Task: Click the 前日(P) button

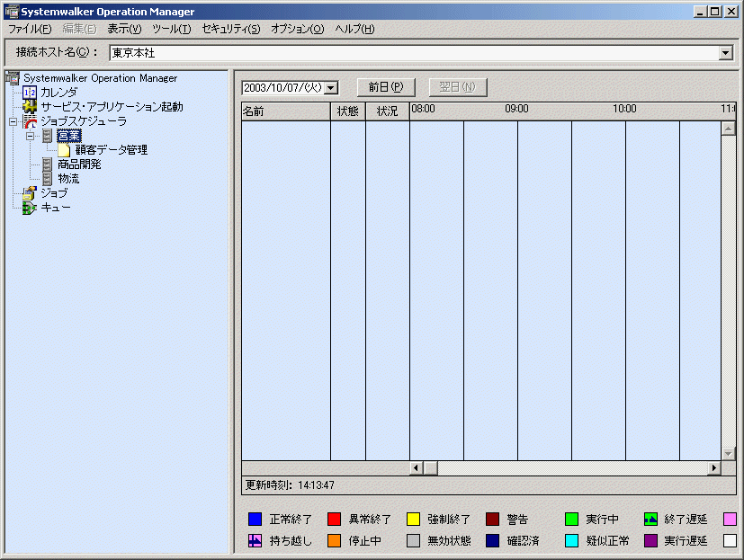Action: pyautogui.click(x=386, y=87)
